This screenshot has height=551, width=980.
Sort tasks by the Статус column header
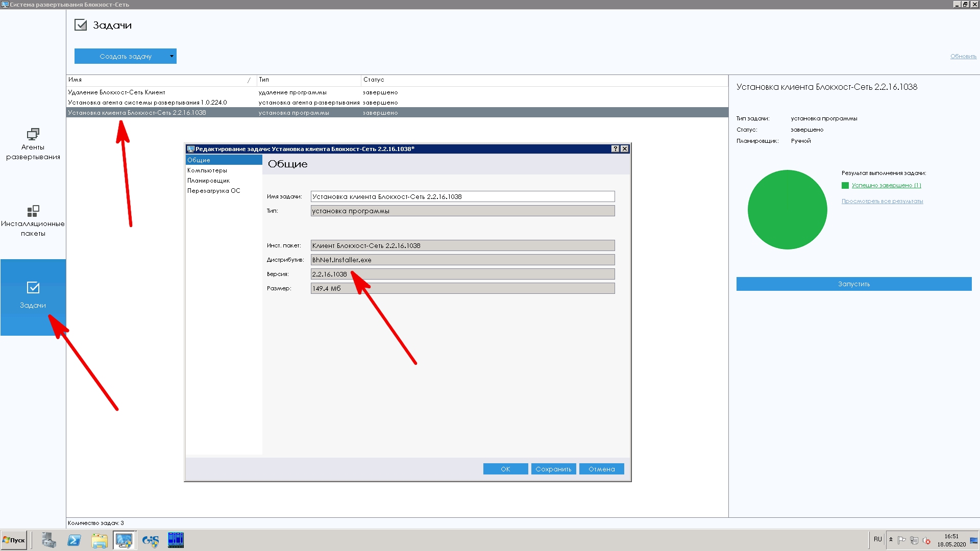click(x=545, y=80)
